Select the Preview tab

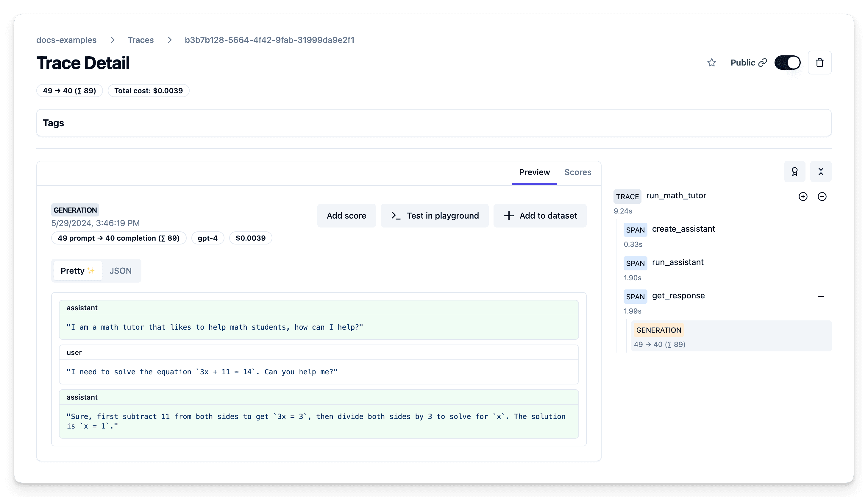534,172
